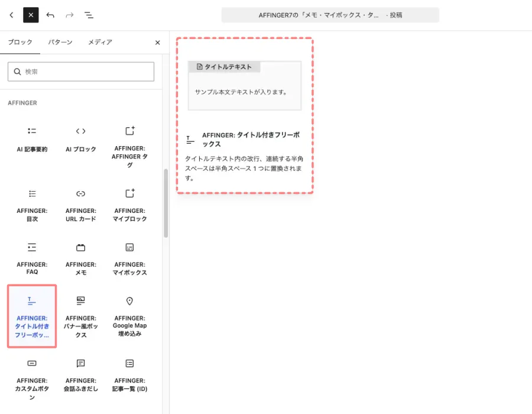
Task: Insert the AFFINGER: メモ block
Action: [81, 259]
